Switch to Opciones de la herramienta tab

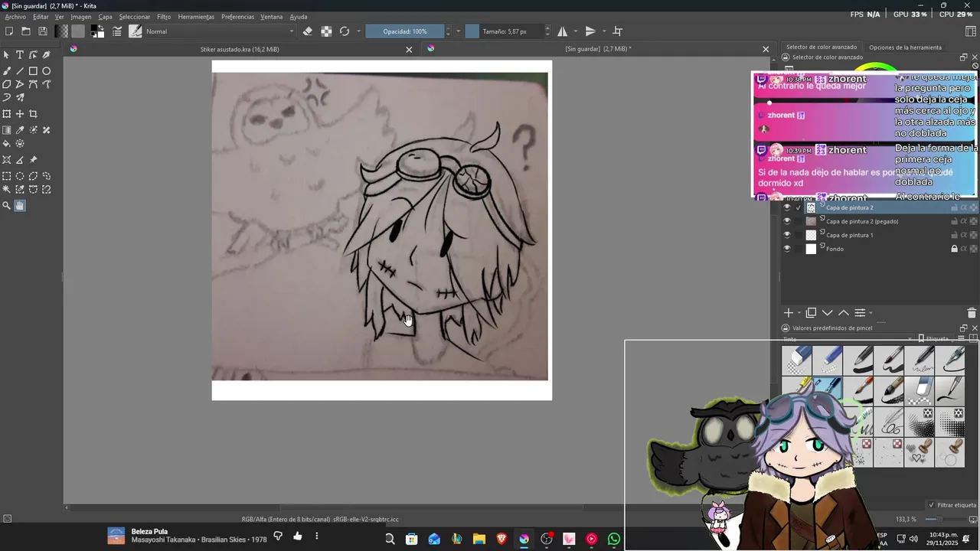coord(905,47)
